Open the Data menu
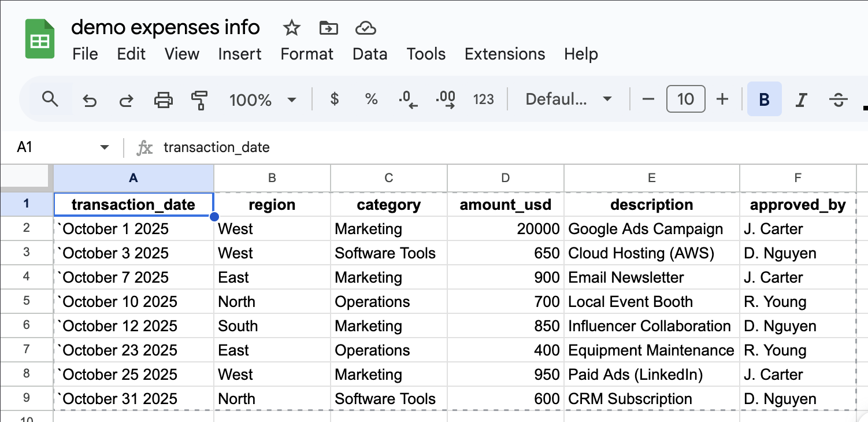Viewport: 868px width, 422px height. (x=370, y=54)
